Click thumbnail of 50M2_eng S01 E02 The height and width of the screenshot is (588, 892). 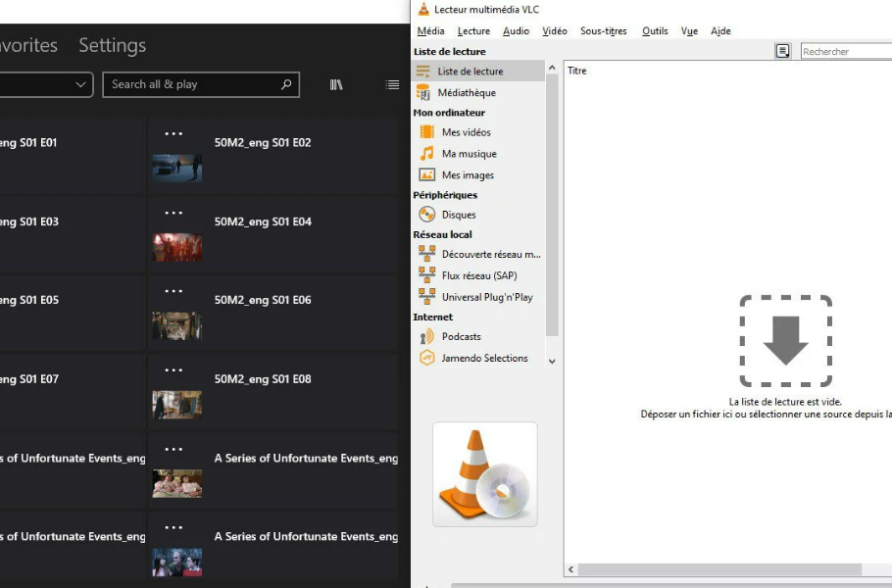(176, 169)
